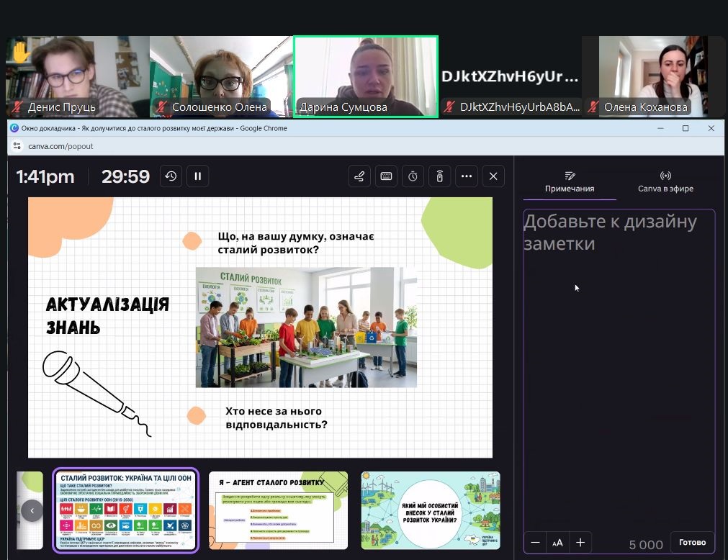The height and width of the screenshot is (560, 728).
Task: Increase notes font size with plus
Action: [x=580, y=543]
